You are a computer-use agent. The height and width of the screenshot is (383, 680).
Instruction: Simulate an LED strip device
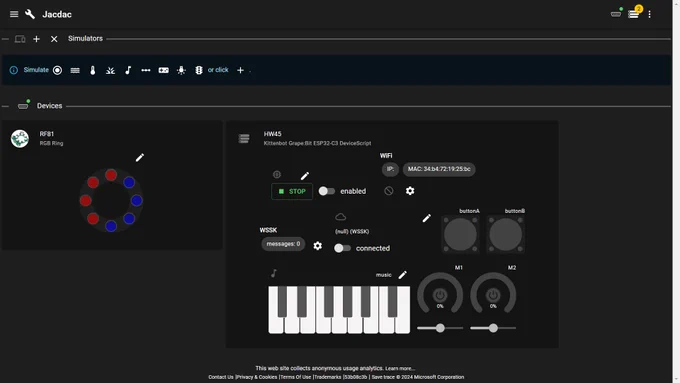tap(146, 70)
